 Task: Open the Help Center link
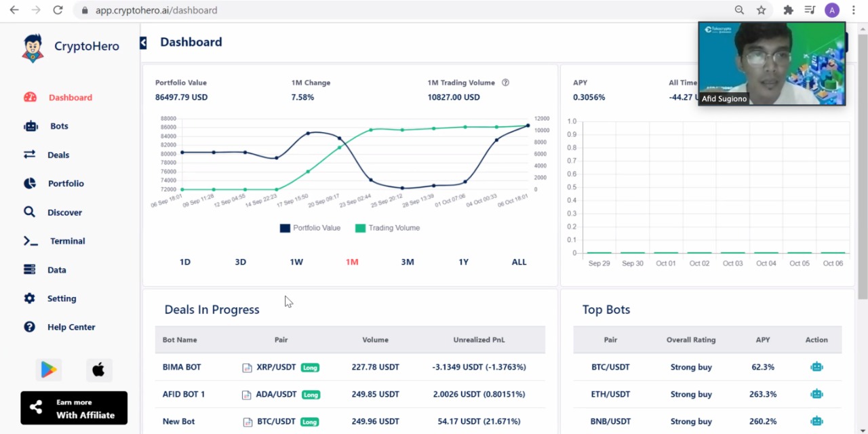click(x=71, y=327)
